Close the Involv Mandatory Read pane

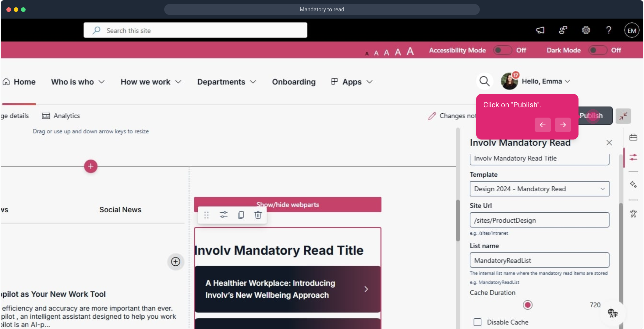(x=609, y=143)
